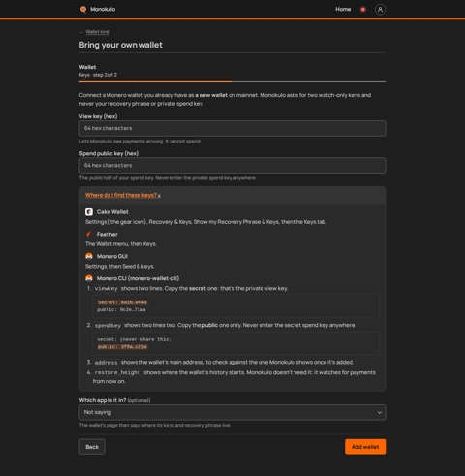The image size is (465, 476).
Task: Click the Cake Wallet app icon
Action: [89, 212]
